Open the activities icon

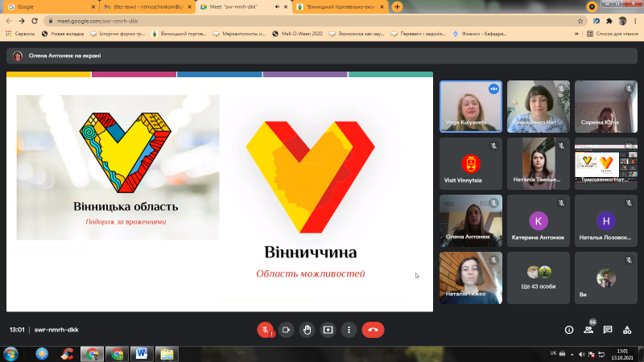click(x=627, y=330)
